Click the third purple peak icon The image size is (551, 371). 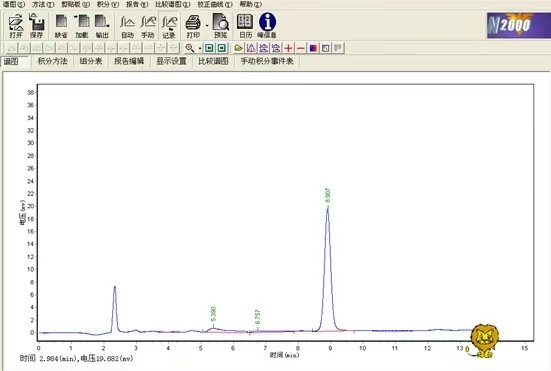276,48
